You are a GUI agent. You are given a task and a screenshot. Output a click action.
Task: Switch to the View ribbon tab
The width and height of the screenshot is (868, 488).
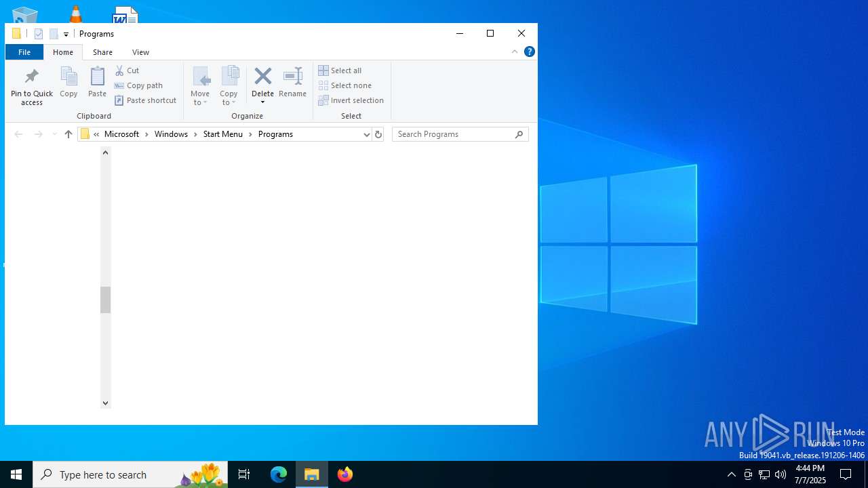pyautogui.click(x=140, y=52)
